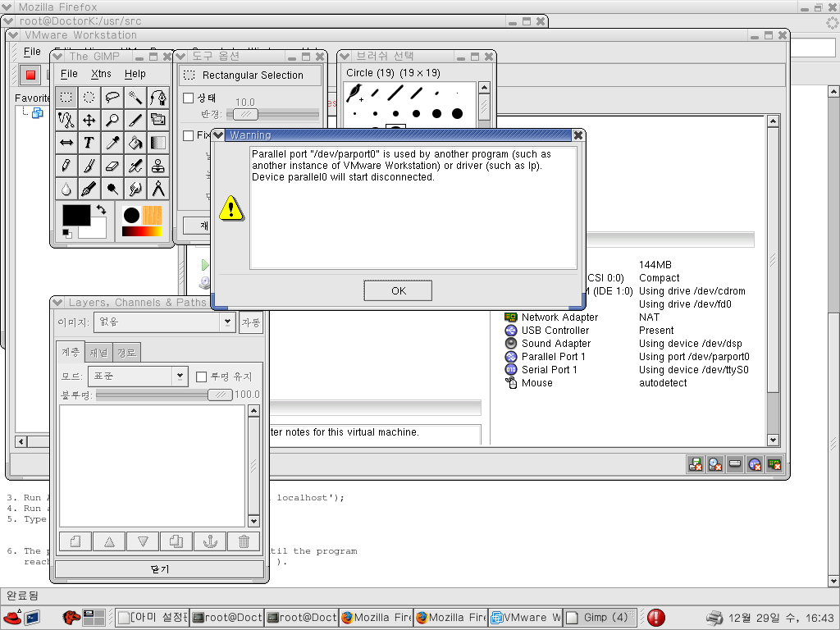Duplicate the layer in Layers dialog
This screenshot has width=840, height=630.
tap(176, 541)
